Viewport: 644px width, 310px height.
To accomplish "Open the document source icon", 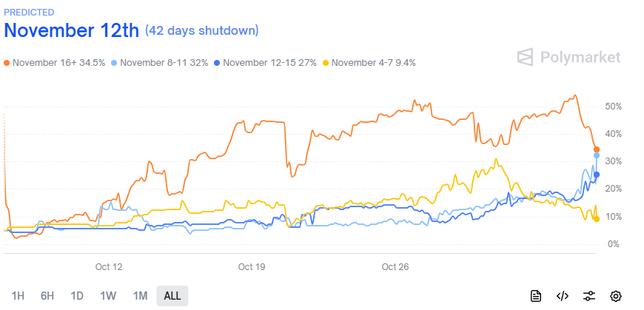I will click(536, 296).
